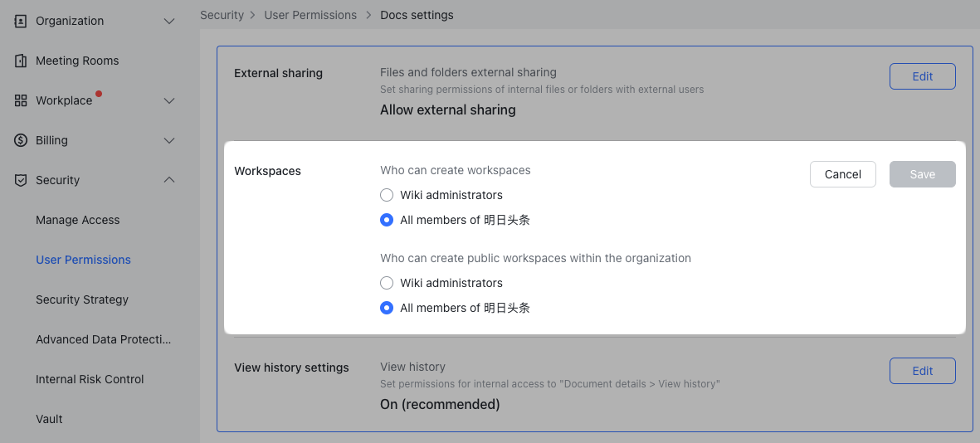Collapse the Security section chevron
This screenshot has width=980, height=443.
(x=169, y=180)
